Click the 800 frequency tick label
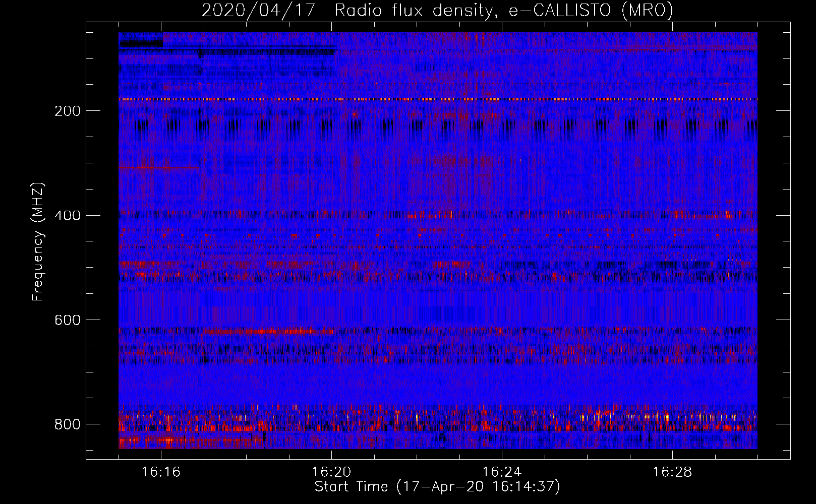Screen dimensions: 816x504 [68, 425]
